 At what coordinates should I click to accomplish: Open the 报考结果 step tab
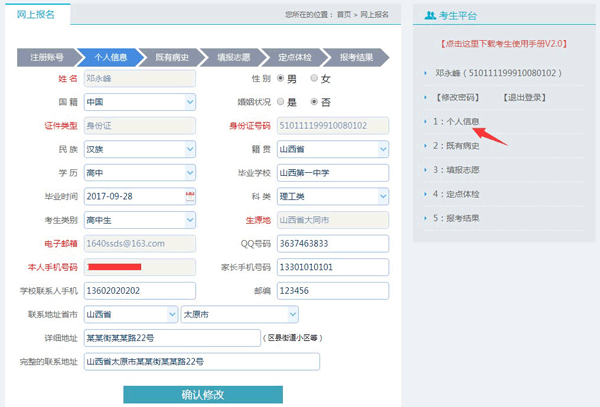coord(356,57)
